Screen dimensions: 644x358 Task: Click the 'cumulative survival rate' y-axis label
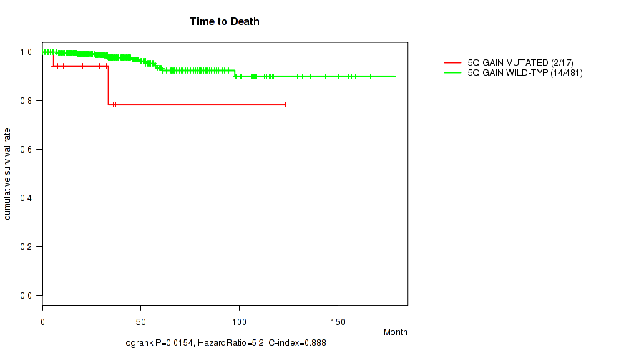point(8,174)
